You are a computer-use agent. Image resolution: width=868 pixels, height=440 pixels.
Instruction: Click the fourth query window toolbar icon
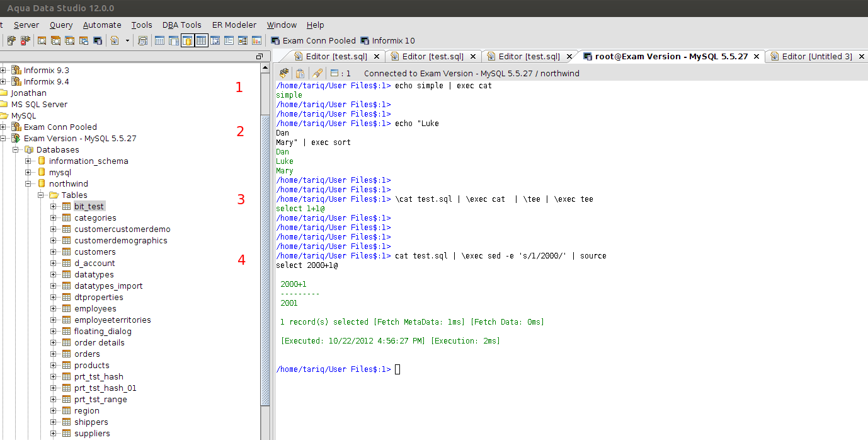click(84, 40)
